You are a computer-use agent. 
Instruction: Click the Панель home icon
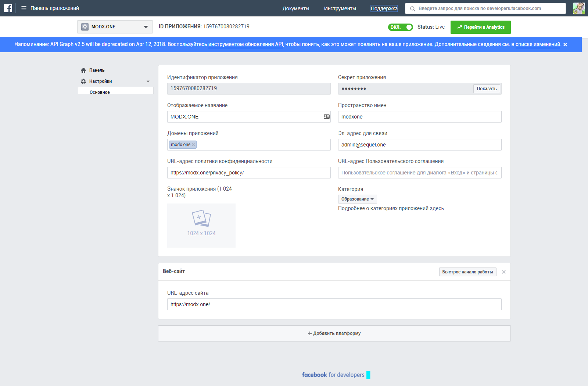(x=83, y=70)
